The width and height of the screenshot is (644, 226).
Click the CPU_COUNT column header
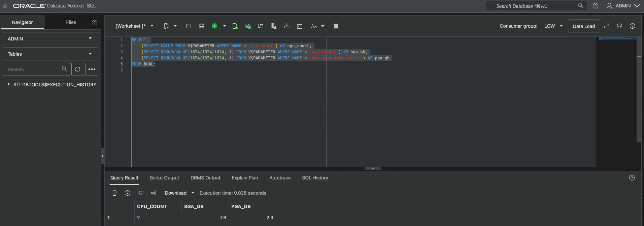point(158,206)
